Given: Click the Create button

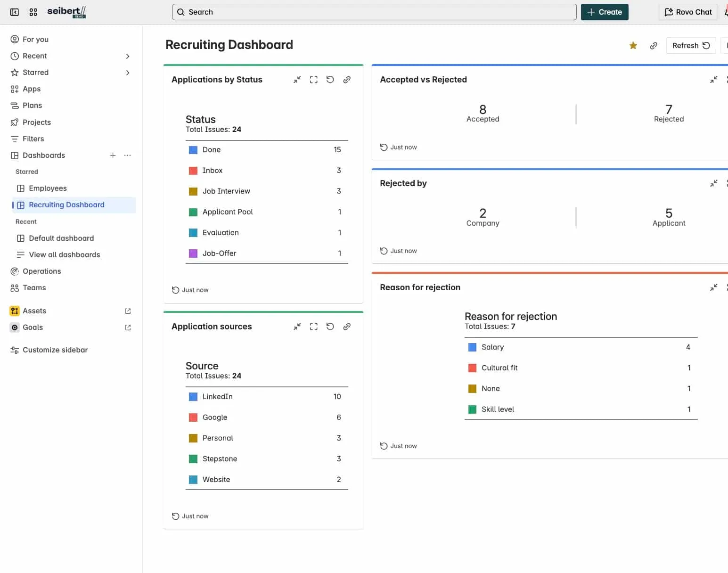Looking at the screenshot, I should coord(604,12).
